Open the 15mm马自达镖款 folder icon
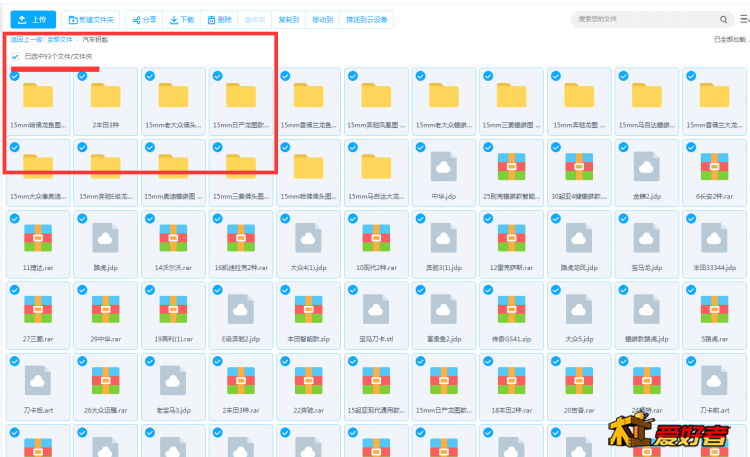Viewport: 750px width, 457px height. 647,95
